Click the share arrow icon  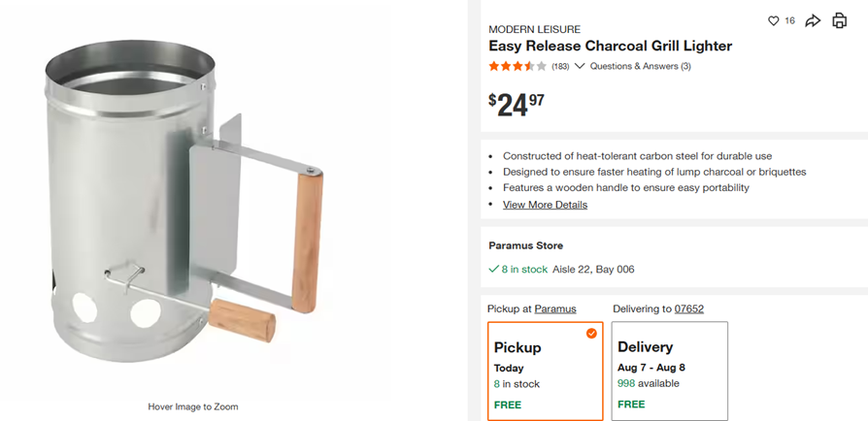pyautogui.click(x=812, y=21)
